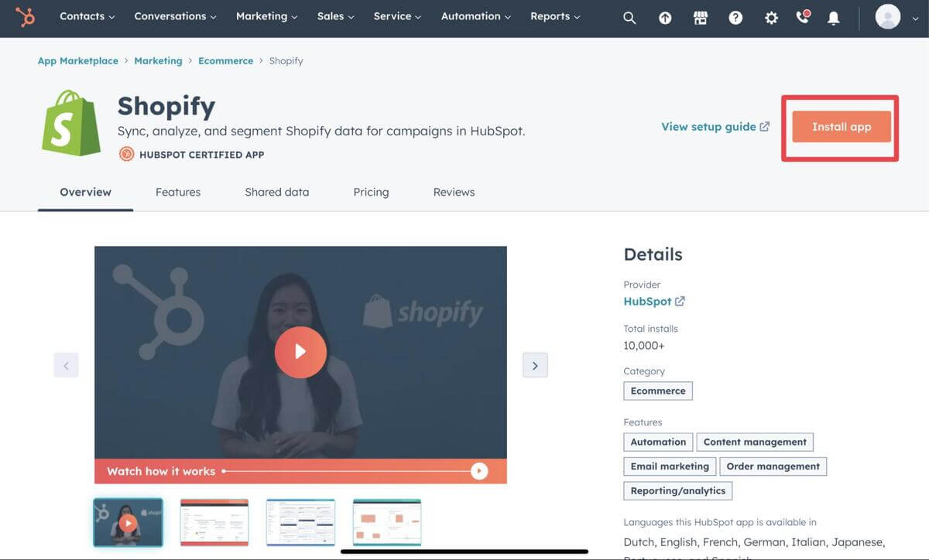Switch to the Overview tab
The image size is (929, 560).
tap(85, 193)
